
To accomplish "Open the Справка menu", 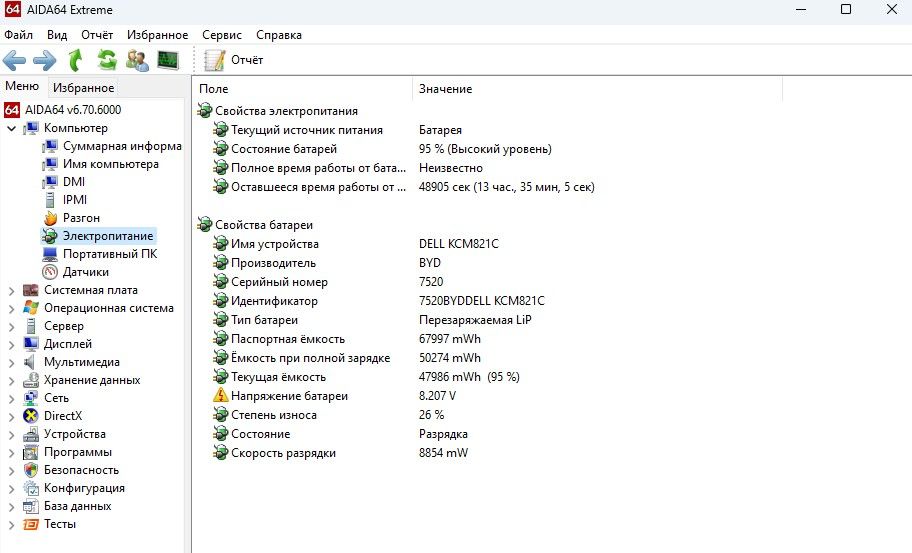I will point(279,35).
